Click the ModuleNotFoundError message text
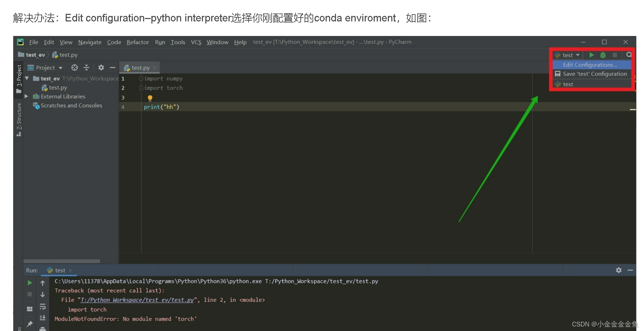Screen dimensions: 644x331 125,319
